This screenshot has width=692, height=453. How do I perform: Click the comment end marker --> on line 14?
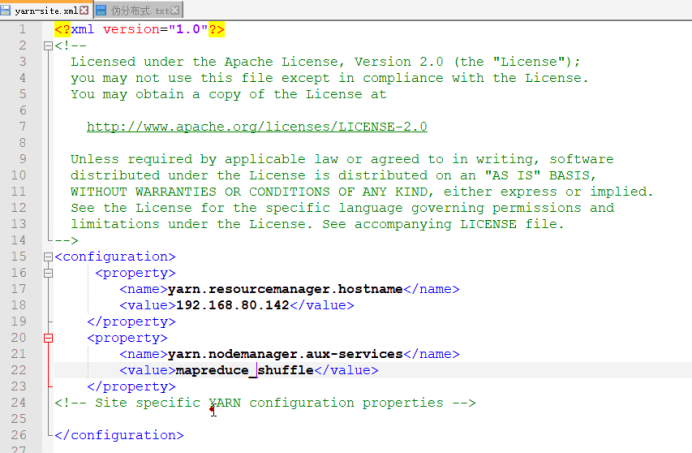click(66, 241)
